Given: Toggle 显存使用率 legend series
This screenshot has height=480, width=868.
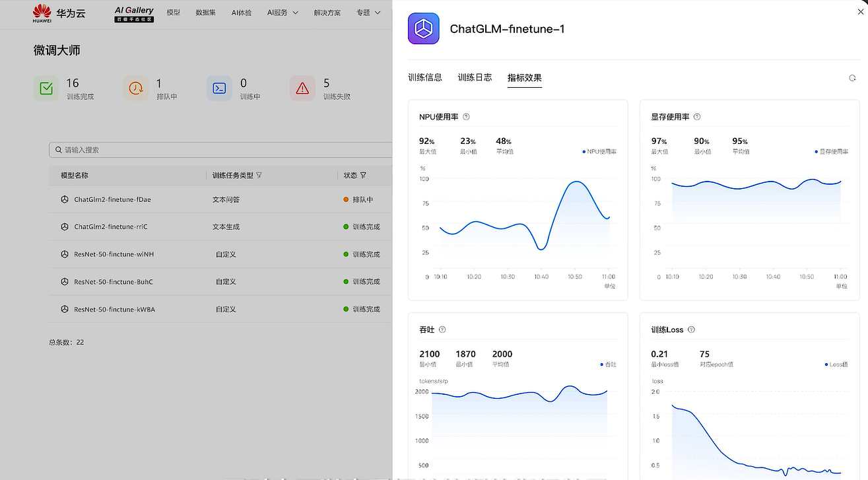Looking at the screenshot, I should 832,152.
